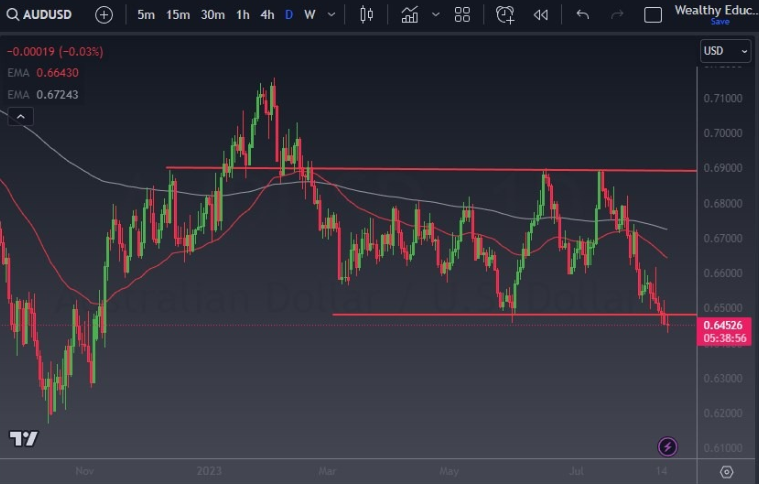The image size is (759, 484).
Task: Select the 4h timeframe
Action: [267, 15]
